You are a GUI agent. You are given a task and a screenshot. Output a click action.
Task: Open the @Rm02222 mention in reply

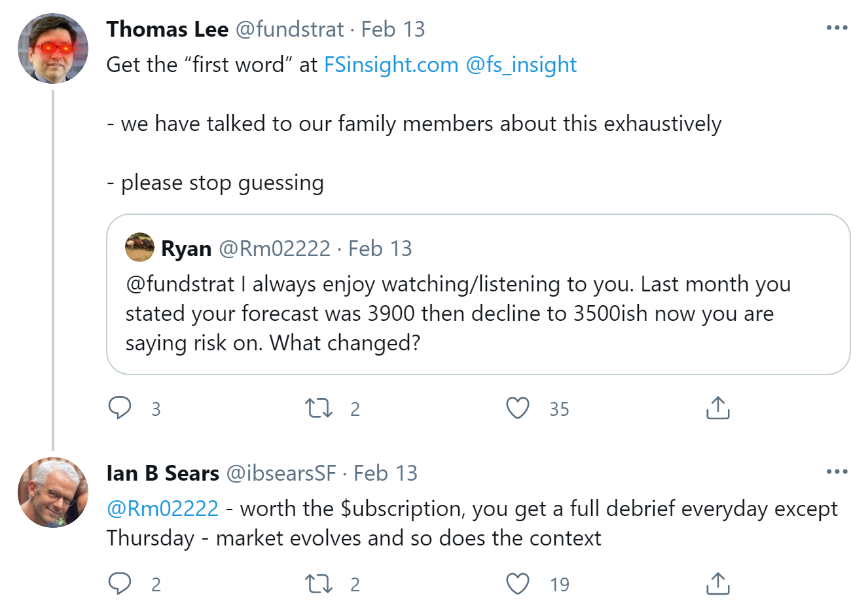[162, 509]
